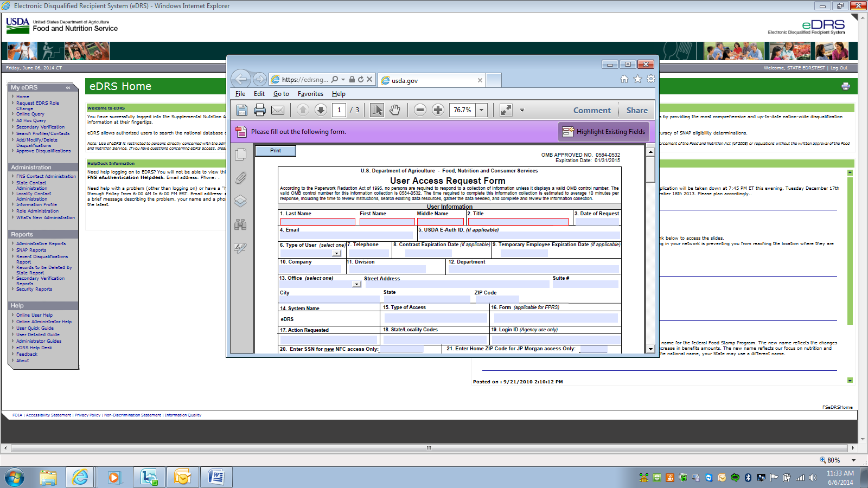
Task: Click the PDF vertical scrollbar down arrow
Action: 650,349
